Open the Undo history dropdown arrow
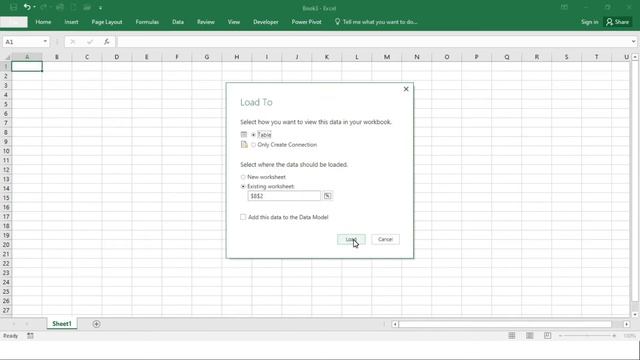This screenshot has width=640, height=360. [x=34, y=7]
